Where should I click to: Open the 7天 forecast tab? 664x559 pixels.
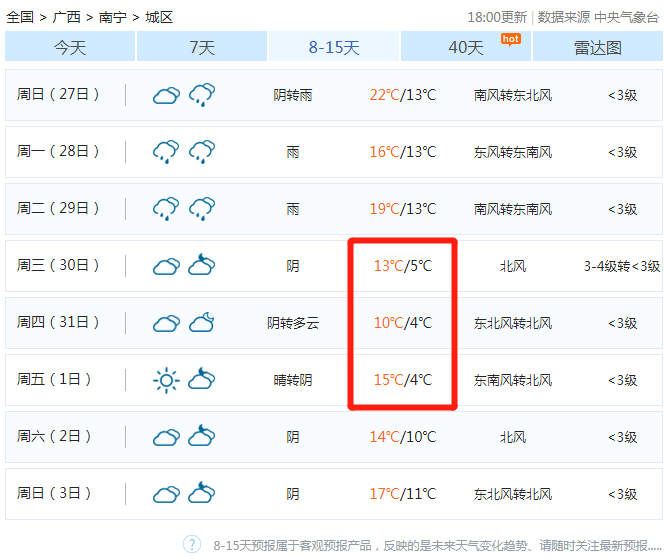coord(202,47)
